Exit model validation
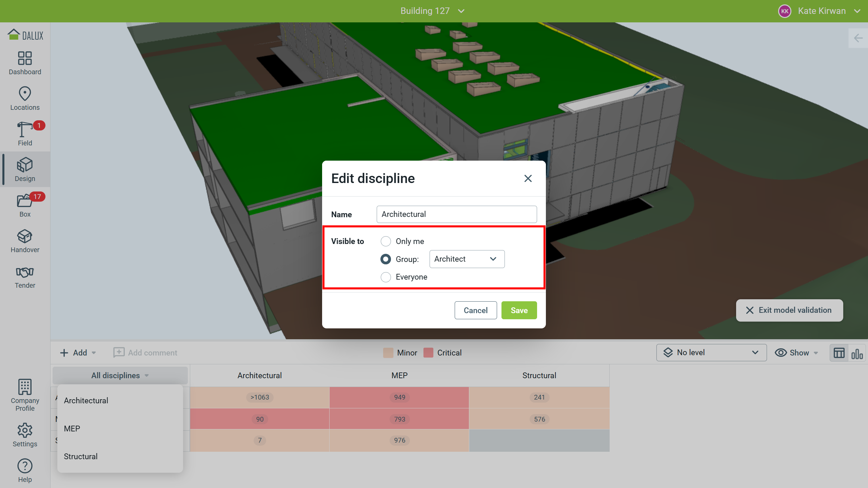The height and width of the screenshot is (488, 868). (789, 310)
